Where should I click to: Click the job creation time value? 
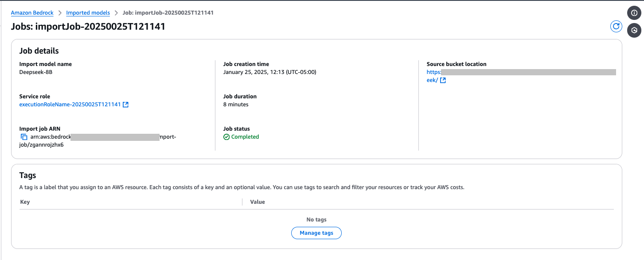(x=269, y=72)
